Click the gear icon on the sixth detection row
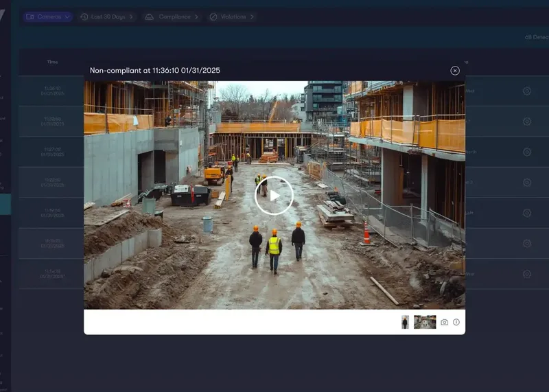The image size is (549, 392). [526, 244]
